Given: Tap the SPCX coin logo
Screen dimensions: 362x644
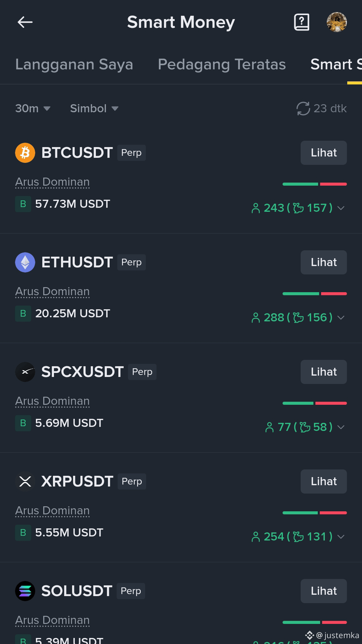Looking at the screenshot, I should tap(25, 372).
